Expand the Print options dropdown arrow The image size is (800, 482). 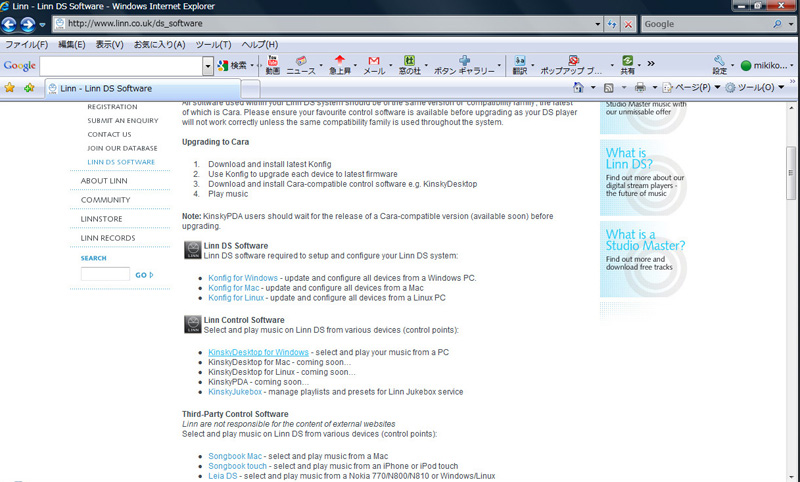655,88
